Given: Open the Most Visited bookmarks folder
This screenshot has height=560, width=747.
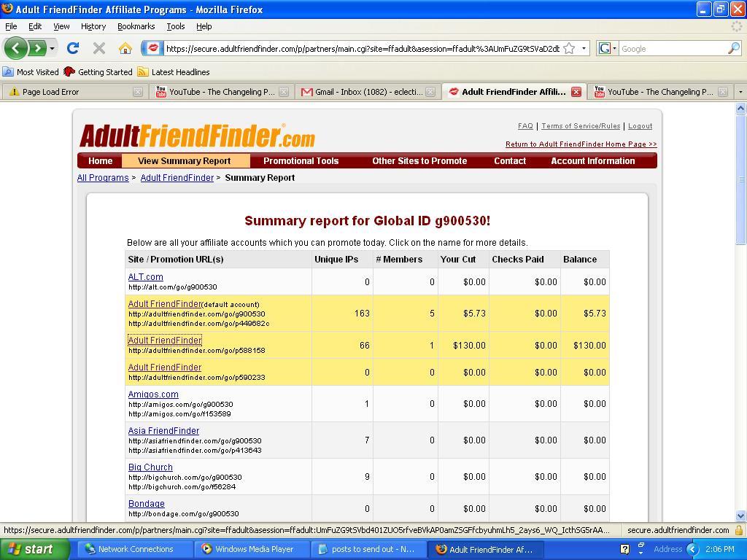Looking at the screenshot, I should [31, 72].
